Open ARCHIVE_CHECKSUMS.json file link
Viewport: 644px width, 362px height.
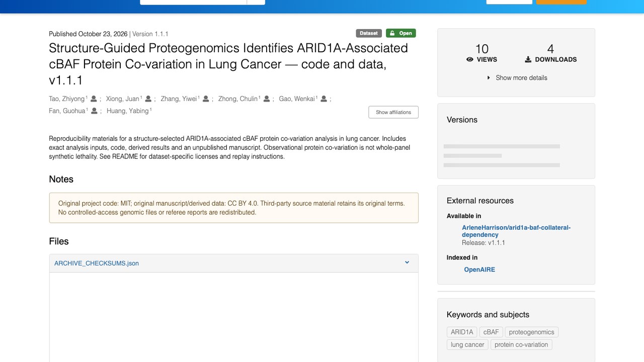pyautogui.click(x=97, y=263)
